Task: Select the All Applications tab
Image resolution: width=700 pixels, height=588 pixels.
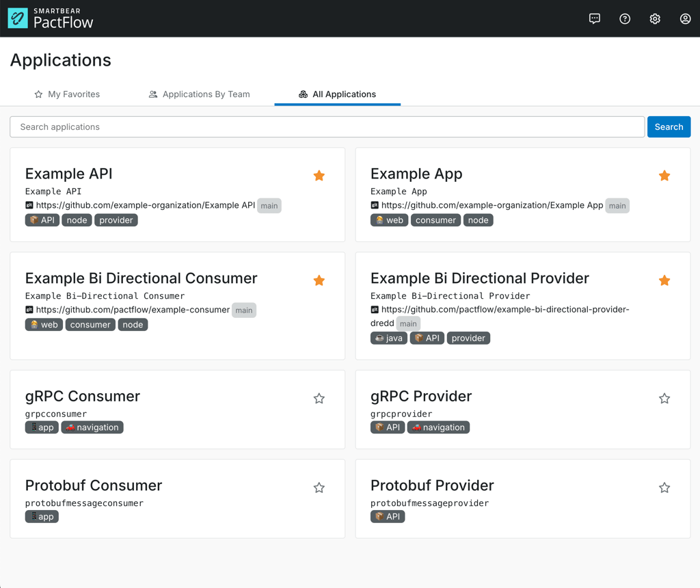Action: click(x=337, y=94)
